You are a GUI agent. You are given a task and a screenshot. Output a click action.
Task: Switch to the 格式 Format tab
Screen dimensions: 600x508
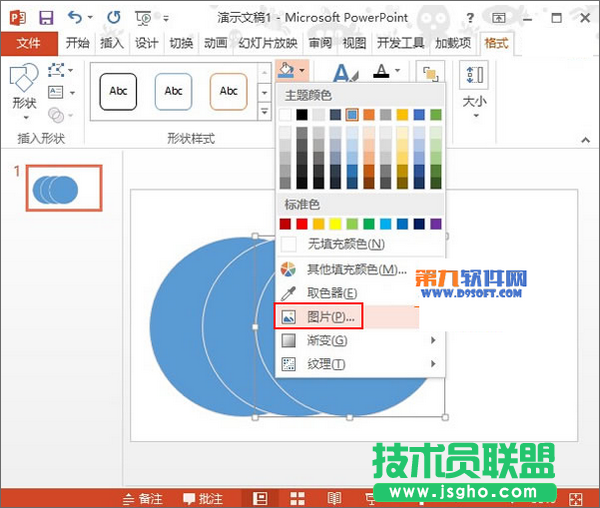(x=496, y=43)
